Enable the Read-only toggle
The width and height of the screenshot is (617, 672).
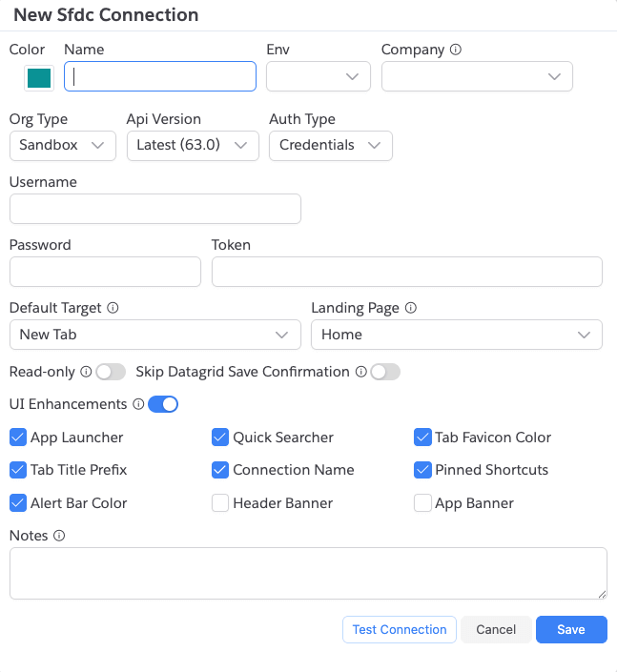point(111,372)
